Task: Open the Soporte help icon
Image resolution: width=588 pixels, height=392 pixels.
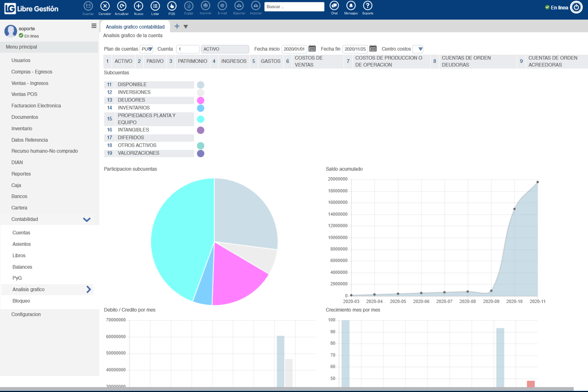Action: [368, 6]
